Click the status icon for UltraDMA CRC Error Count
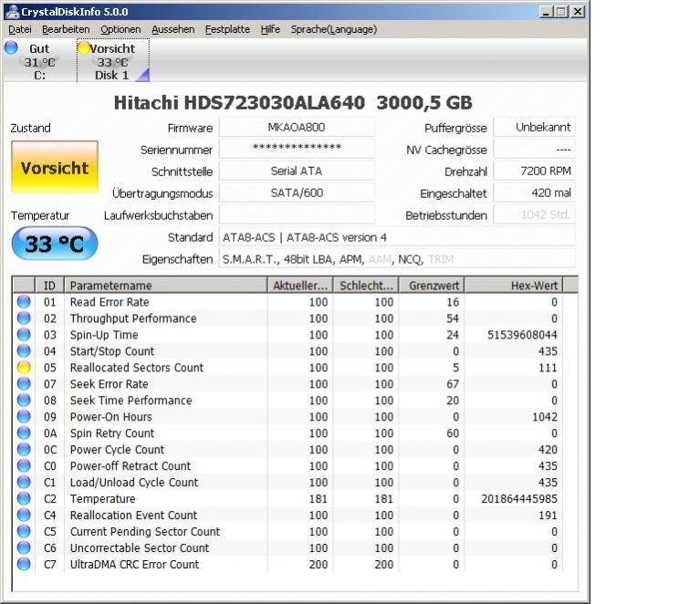Image resolution: width=700 pixels, height=604 pixels. pyautogui.click(x=24, y=564)
